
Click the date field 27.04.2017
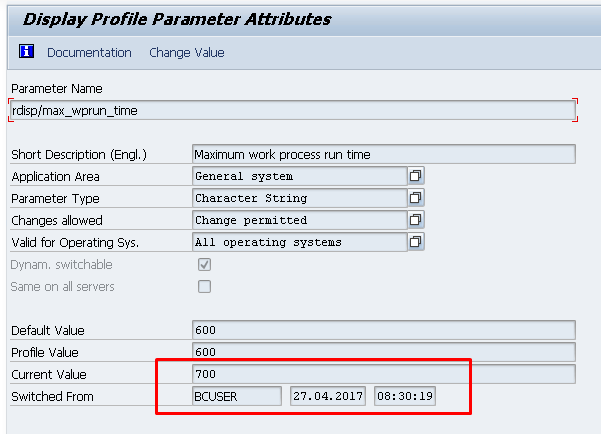[328, 396]
